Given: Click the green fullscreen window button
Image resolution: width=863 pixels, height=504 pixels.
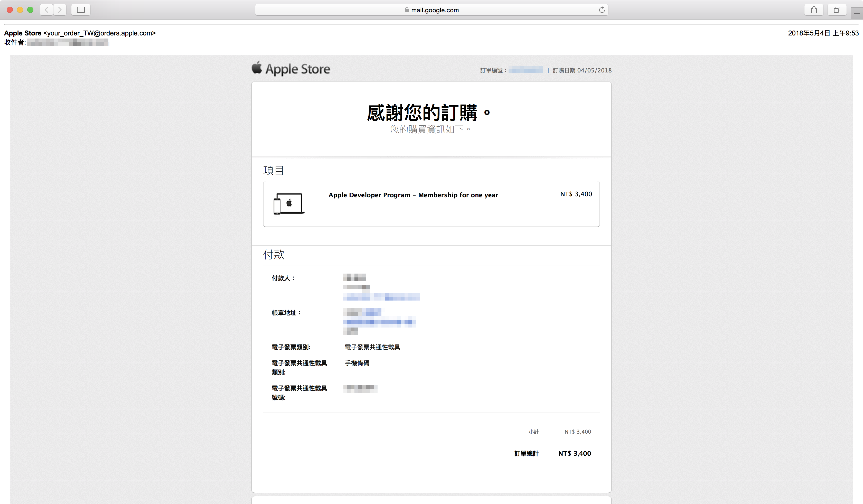Looking at the screenshot, I should pyautogui.click(x=30, y=10).
